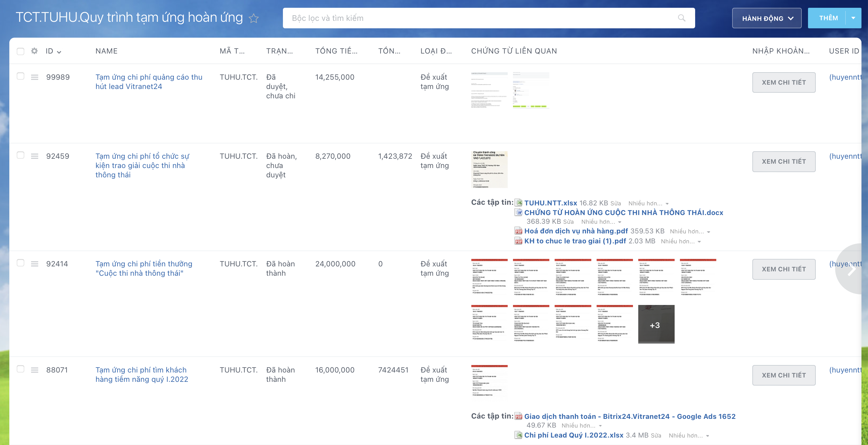The width and height of the screenshot is (868, 445).
Task: Click the Word icon beside CHỨNG TỪ HOÀN ỨNG docx
Action: (518, 212)
